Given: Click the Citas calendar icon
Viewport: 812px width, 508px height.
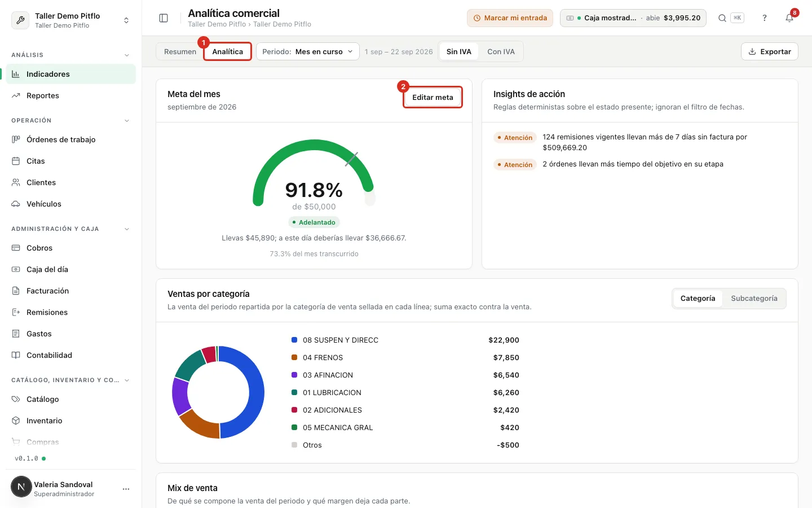Looking at the screenshot, I should tap(16, 161).
